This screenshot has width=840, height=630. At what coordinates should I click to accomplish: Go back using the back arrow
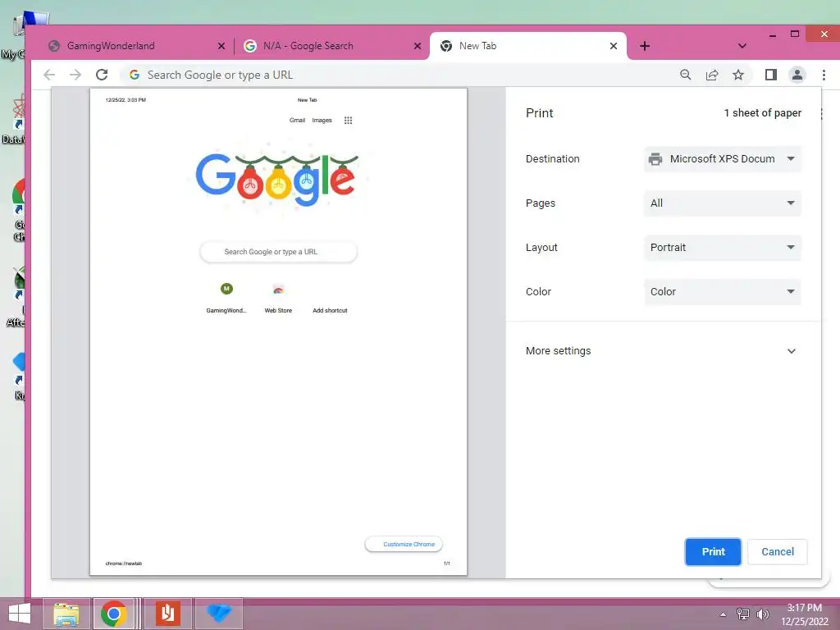(x=49, y=75)
